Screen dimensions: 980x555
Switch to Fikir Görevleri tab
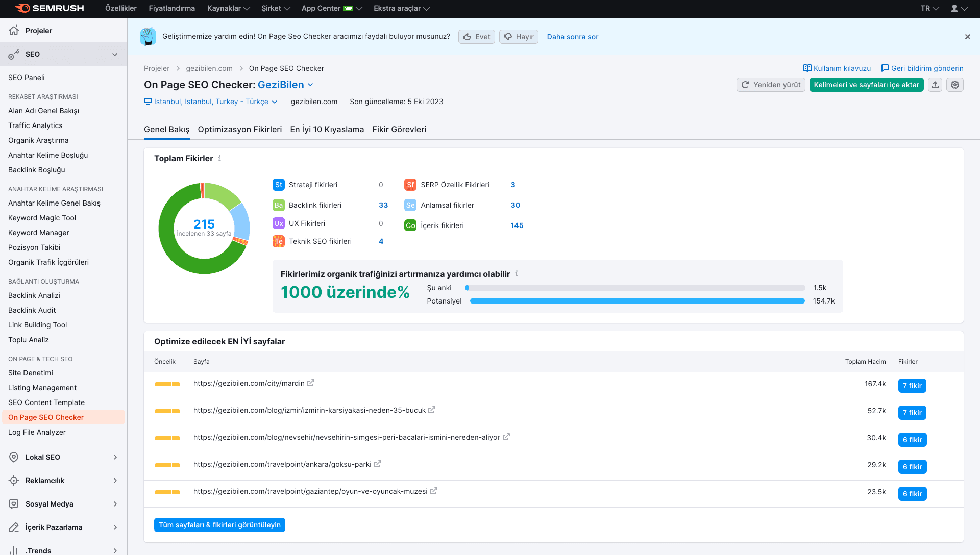tap(399, 129)
